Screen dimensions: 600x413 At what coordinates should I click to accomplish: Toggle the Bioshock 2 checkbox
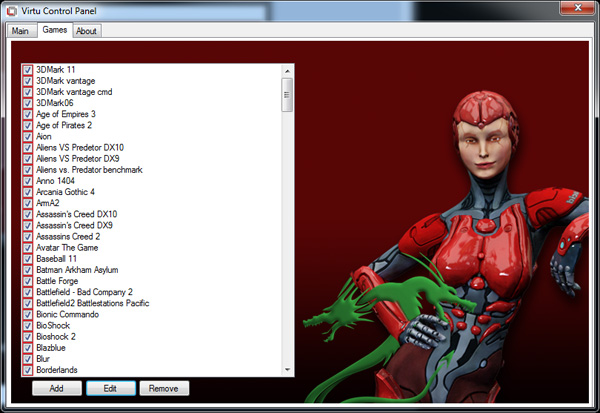(x=28, y=336)
